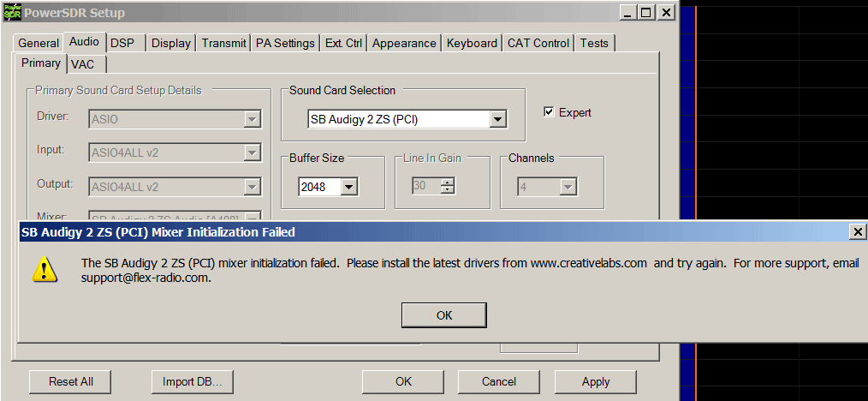The image size is (868, 401).
Task: Click the yellow warning icon in error dialog
Action: tap(43, 270)
